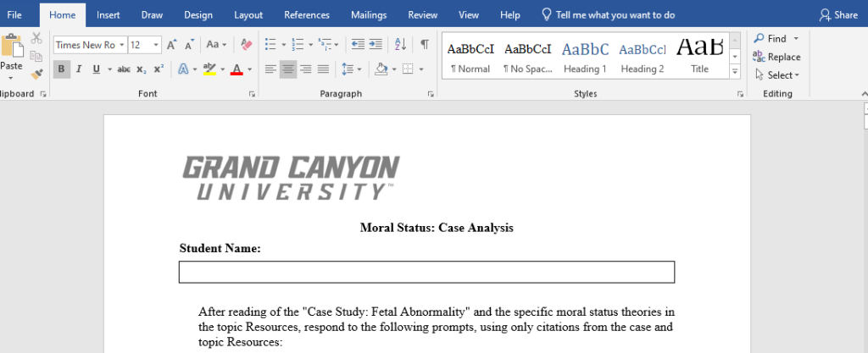Click the Bullets list icon

pyautogui.click(x=270, y=44)
